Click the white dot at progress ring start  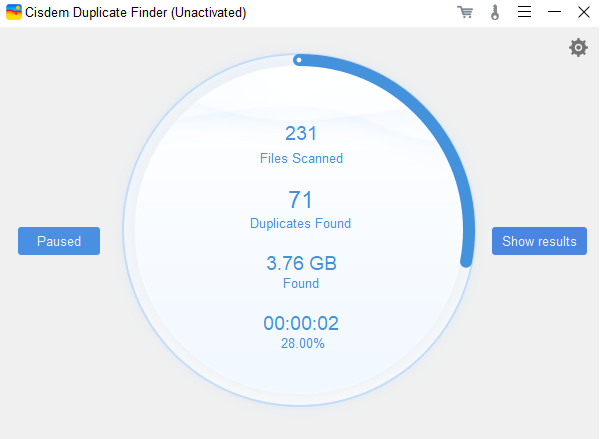tap(298, 60)
